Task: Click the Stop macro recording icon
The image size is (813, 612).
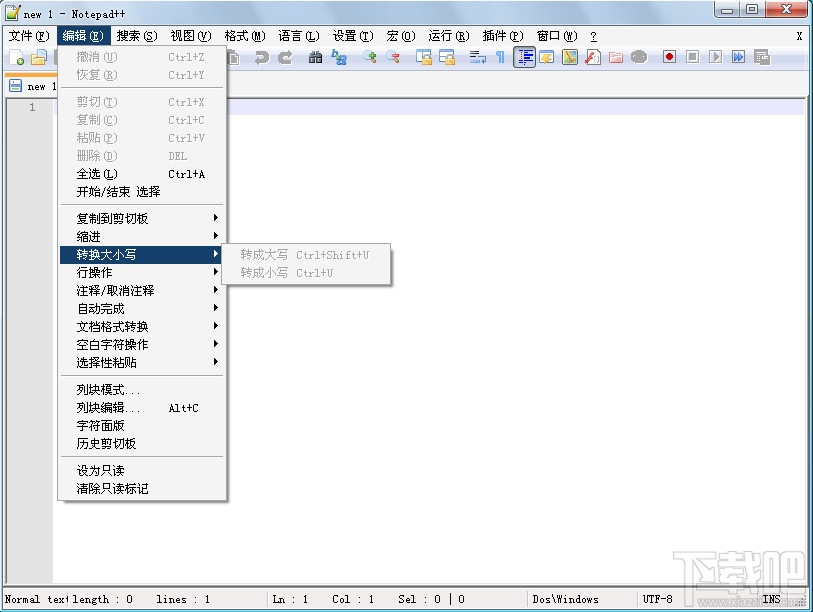Action: coord(692,58)
